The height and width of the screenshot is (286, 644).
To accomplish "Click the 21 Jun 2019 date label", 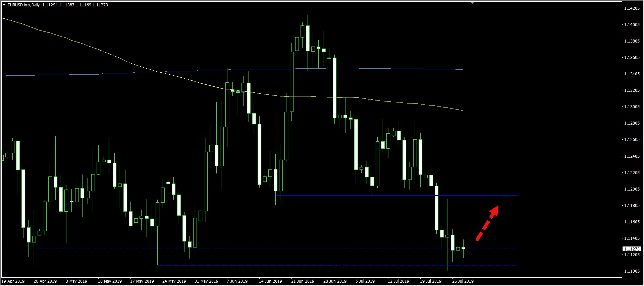I will pos(303,281).
